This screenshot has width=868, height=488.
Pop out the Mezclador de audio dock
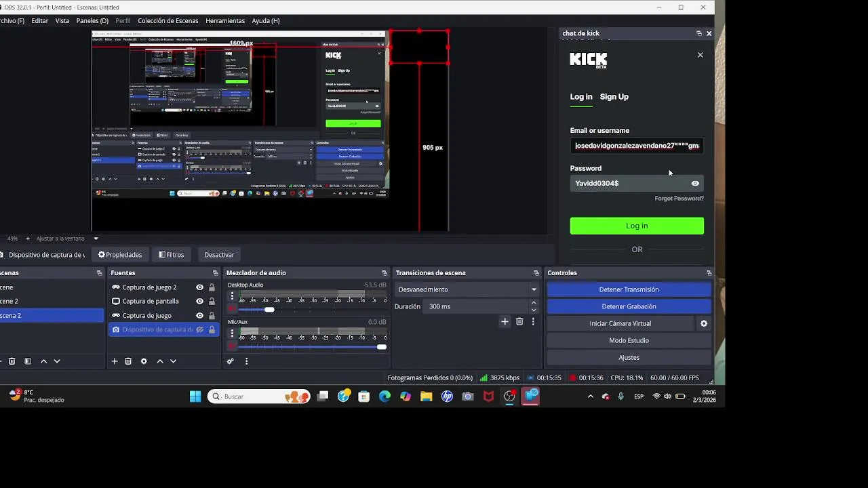tap(384, 273)
